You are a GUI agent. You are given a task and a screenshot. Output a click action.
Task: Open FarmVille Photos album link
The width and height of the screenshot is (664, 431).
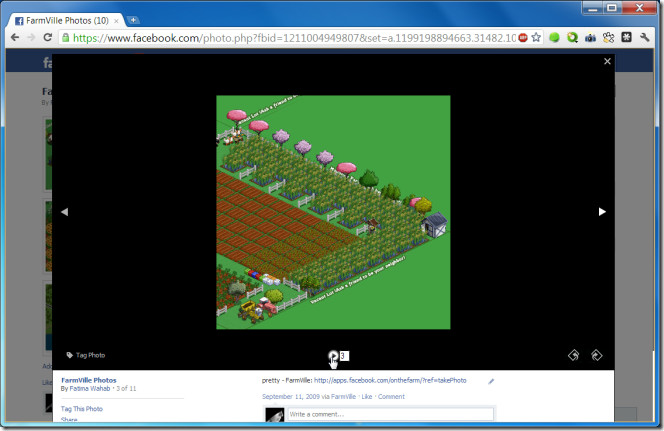coord(89,380)
